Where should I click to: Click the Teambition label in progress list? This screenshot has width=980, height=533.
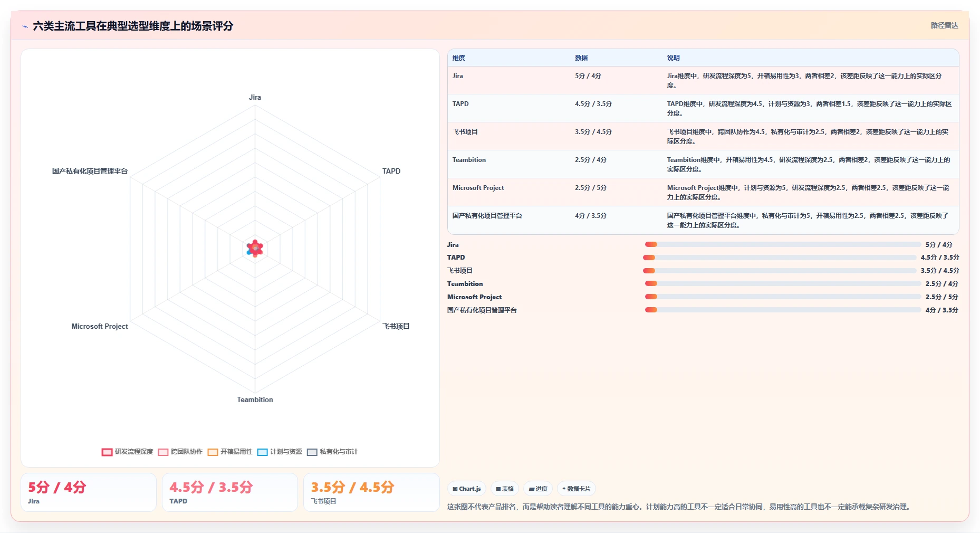[465, 284]
